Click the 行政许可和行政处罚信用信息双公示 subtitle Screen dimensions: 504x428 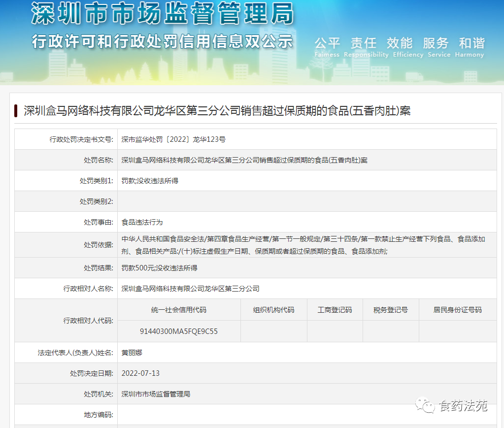point(162,41)
